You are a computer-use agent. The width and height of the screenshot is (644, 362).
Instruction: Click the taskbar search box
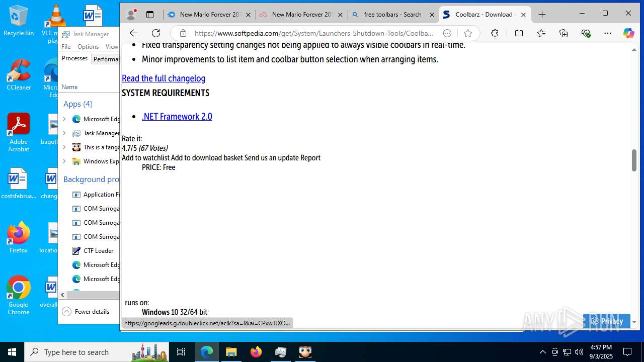(x=97, y=352)
